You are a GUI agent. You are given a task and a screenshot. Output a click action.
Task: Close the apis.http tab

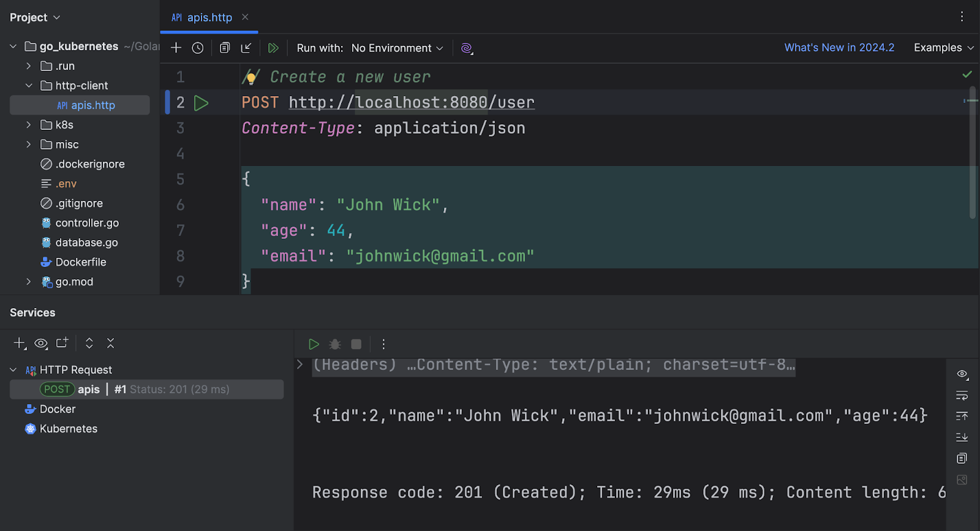(245, 17)
